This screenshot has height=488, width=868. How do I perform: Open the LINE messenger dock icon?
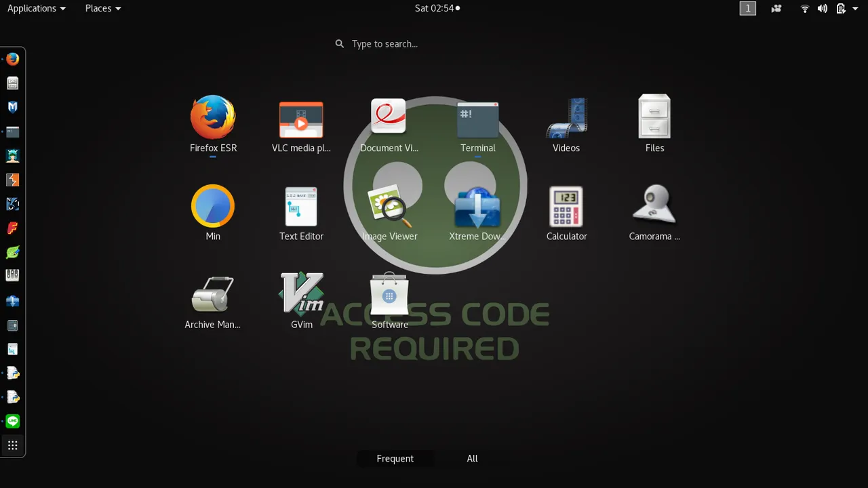[x=12, y=422]
